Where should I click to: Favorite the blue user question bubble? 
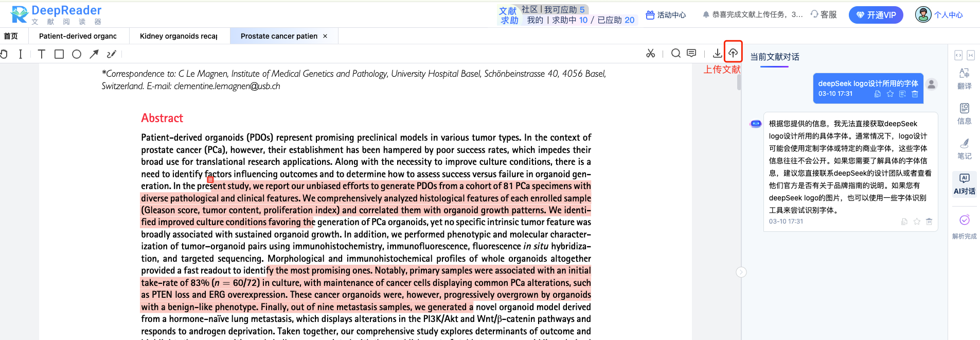[x=890, y=94]
